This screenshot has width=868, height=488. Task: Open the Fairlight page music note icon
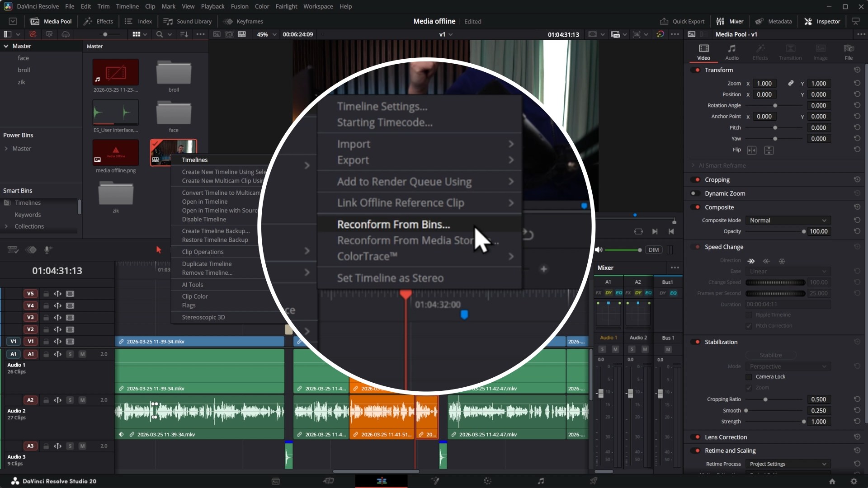tap(541, 481)
